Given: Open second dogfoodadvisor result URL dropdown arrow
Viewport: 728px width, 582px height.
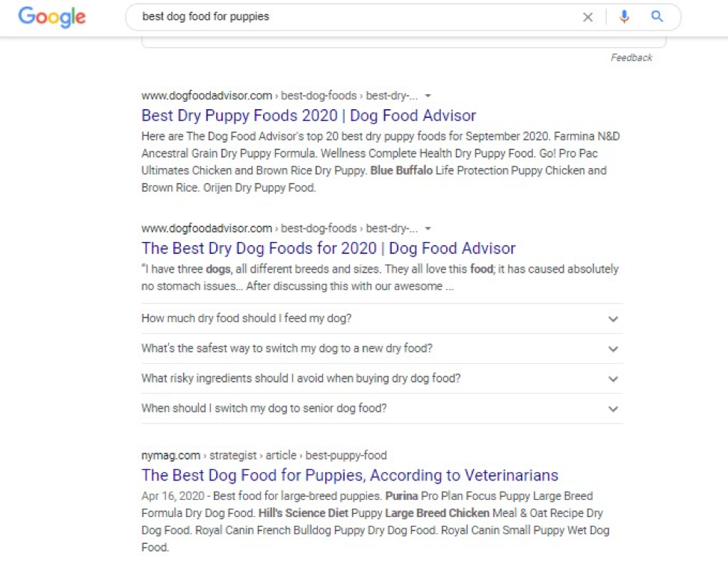Looking at the screenshot, I should click(x=428, y=229).
